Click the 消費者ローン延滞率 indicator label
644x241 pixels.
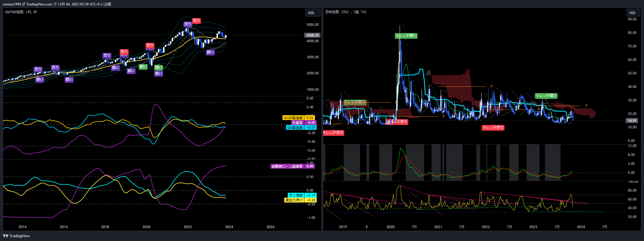pos(287,166)
